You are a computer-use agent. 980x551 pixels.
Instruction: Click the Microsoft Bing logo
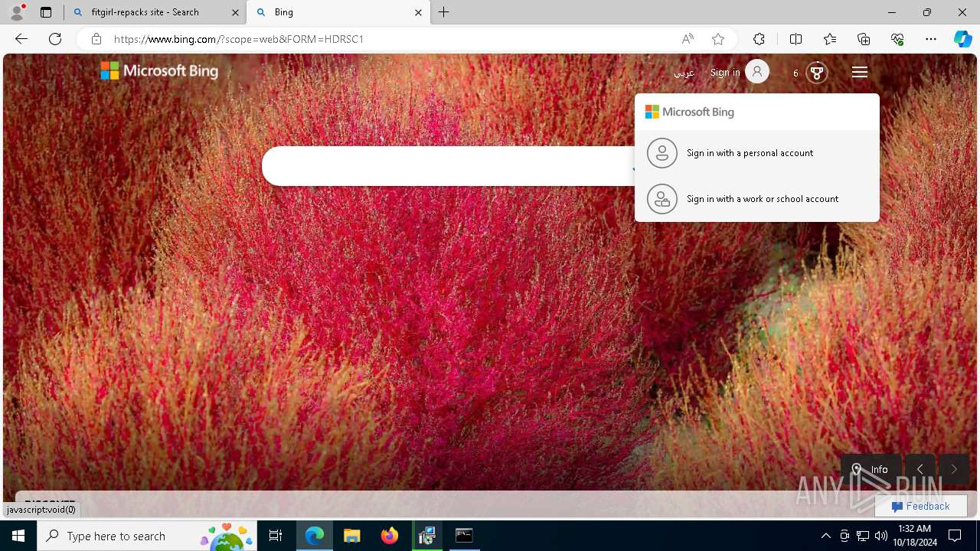pos(159,71)
